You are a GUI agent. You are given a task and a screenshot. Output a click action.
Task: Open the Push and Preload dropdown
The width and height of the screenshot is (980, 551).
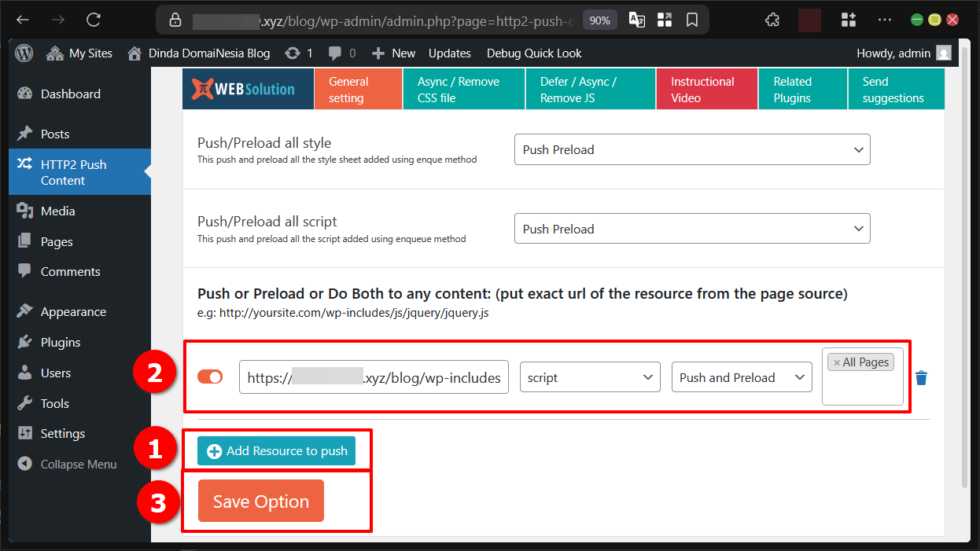740,377
